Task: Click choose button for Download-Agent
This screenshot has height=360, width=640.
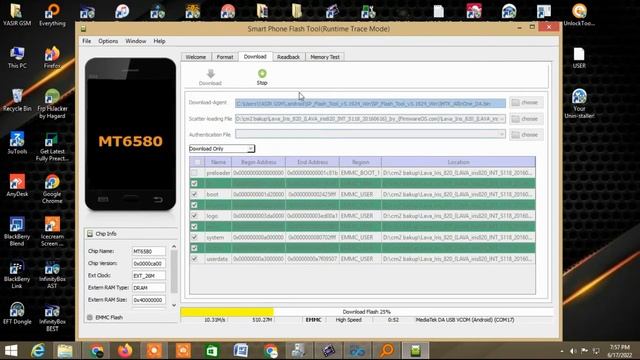Action: pyautogui.click(x=526, y=102)
